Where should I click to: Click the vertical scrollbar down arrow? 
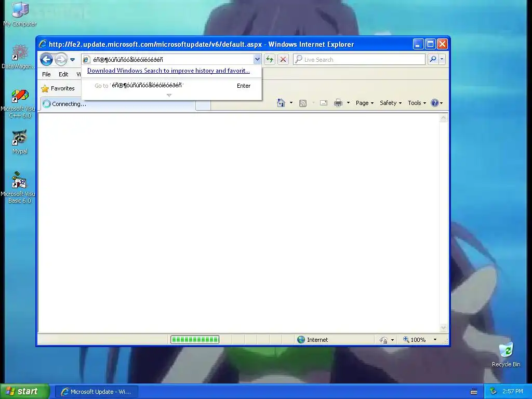(x=444, y=328)
